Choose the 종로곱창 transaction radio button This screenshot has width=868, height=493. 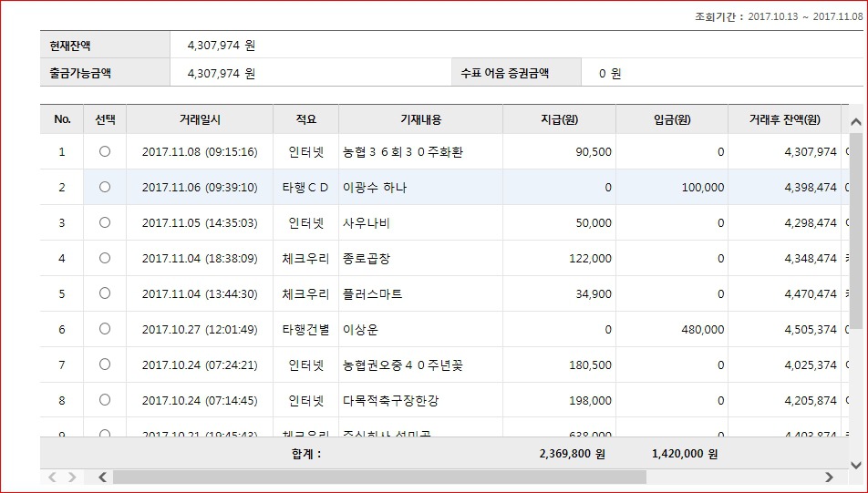[105, 258]
